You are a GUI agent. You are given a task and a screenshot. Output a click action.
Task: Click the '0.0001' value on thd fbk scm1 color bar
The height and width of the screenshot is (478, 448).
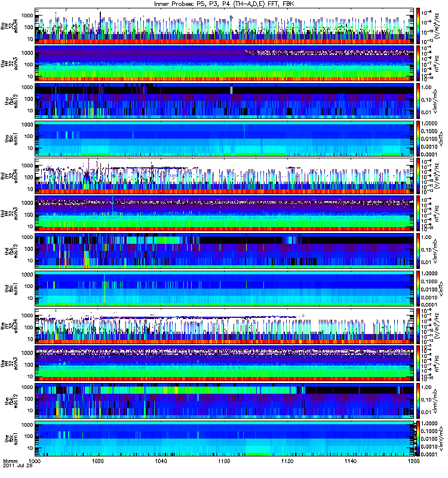tap(429, 305)
